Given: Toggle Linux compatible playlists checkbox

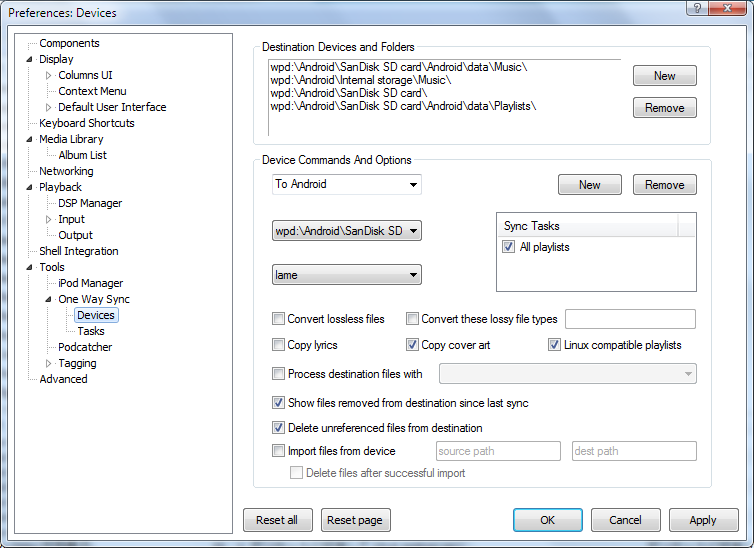Looking at the screenshot, I should 555,345.
